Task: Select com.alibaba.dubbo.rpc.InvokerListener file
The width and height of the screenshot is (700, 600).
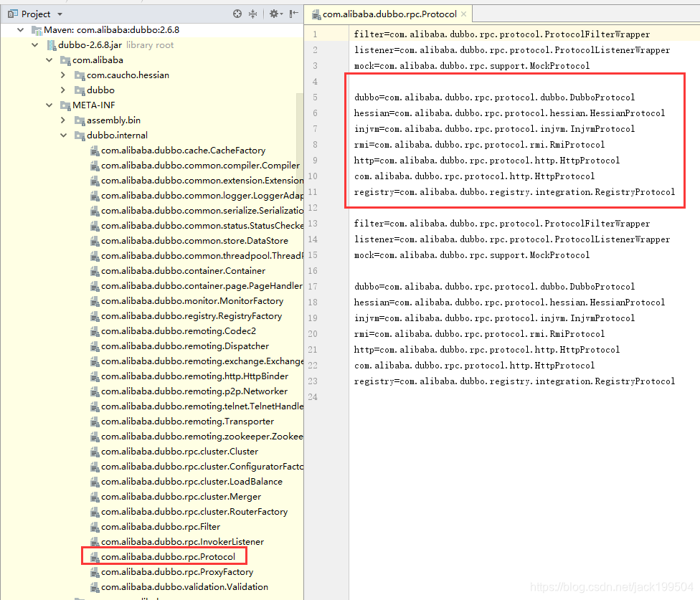Action: (182, 542)
